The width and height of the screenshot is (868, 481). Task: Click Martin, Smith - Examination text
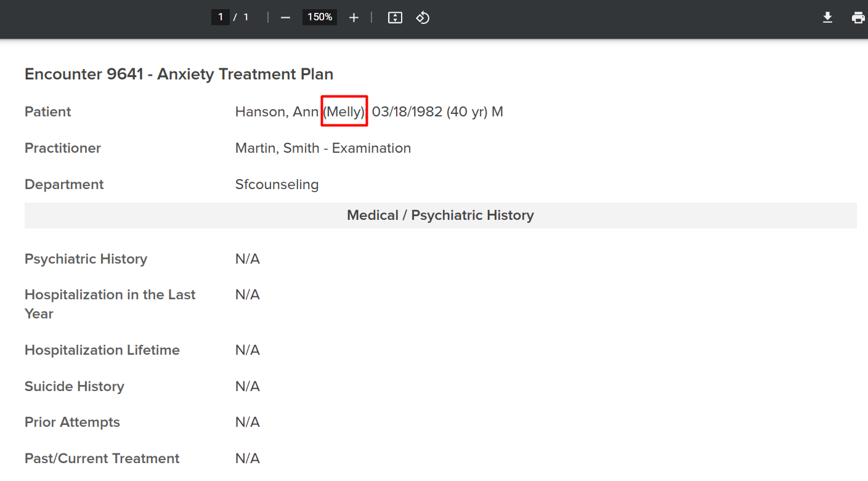[323, 148]
